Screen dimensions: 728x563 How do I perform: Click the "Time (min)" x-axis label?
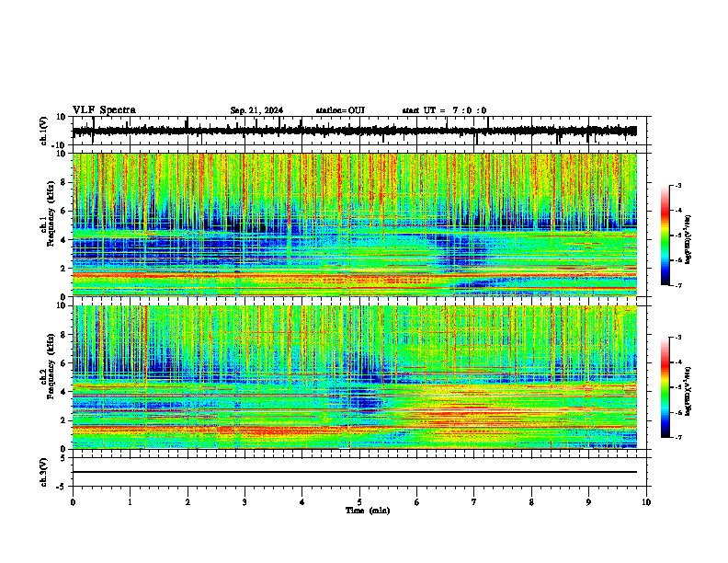click(368, 511)
